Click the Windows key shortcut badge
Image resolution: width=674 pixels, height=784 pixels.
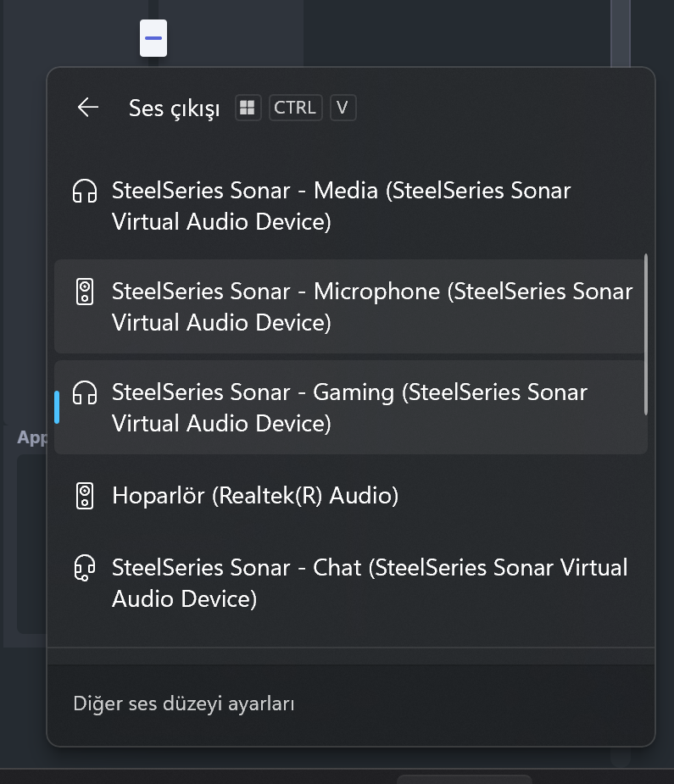pyautogui.click(x=248, y=108)
